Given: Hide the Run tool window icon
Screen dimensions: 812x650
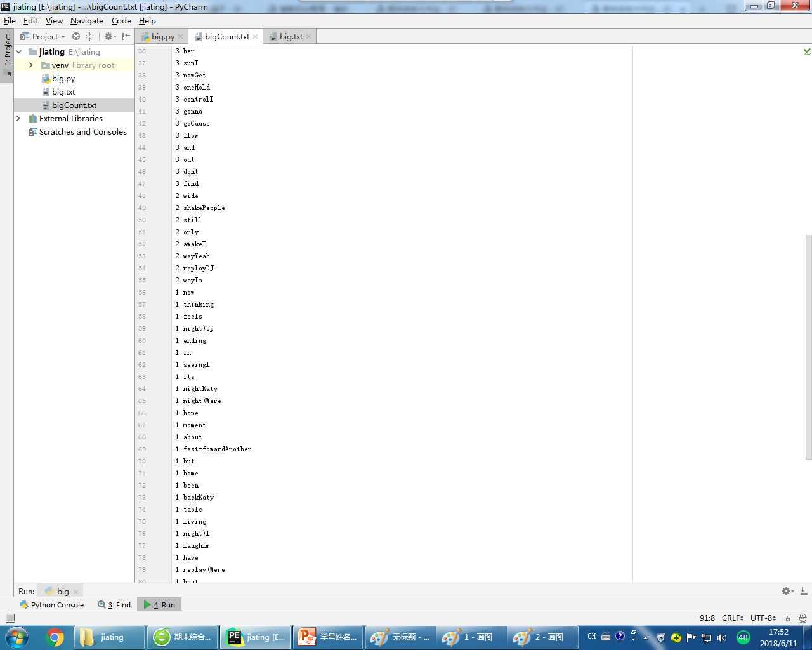Looking at the screenshot, I should pyautogui.click(x=804, y=591).
